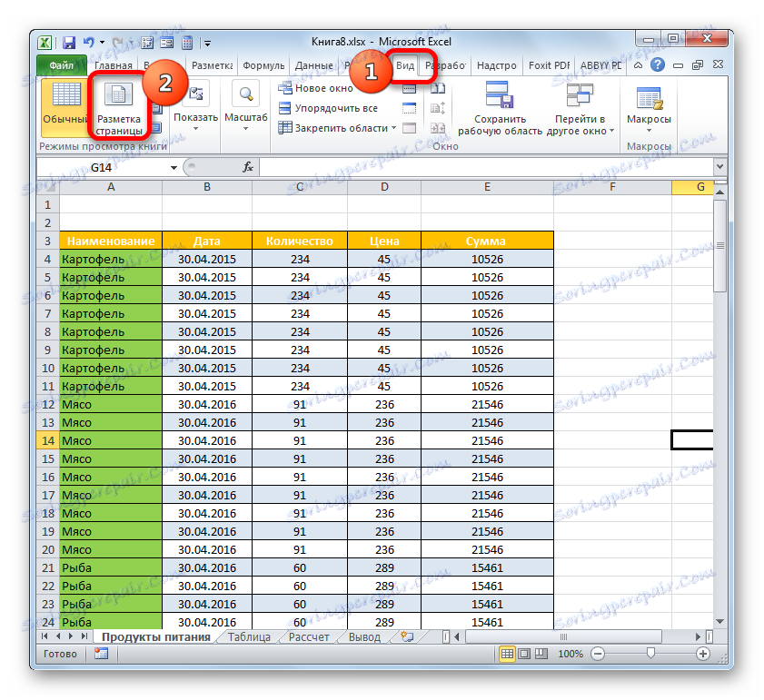Click the vertical scrollbar down arrow
This screenshot has width=764, height=700.
pos(719,622)
